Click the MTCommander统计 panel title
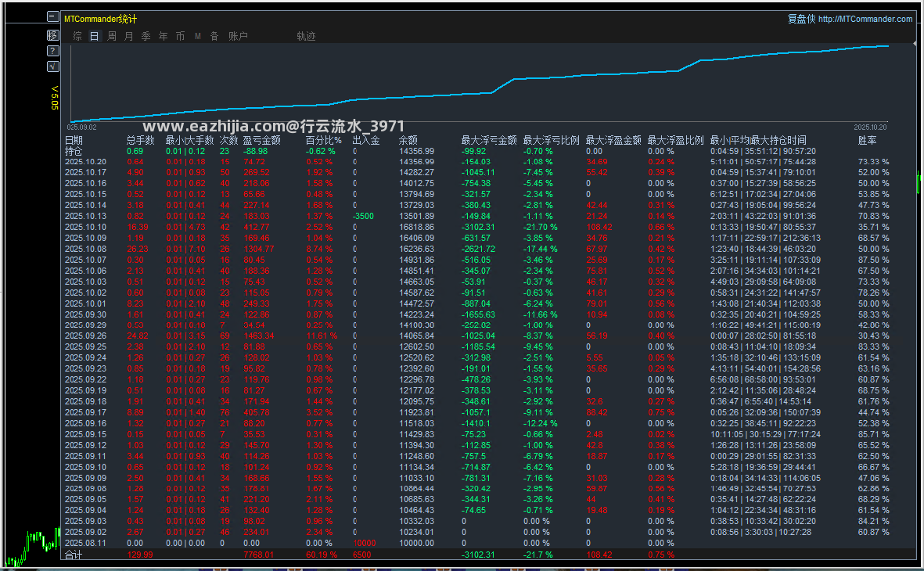The height and width of the screenshot is (571, 924). pos(100,19)
